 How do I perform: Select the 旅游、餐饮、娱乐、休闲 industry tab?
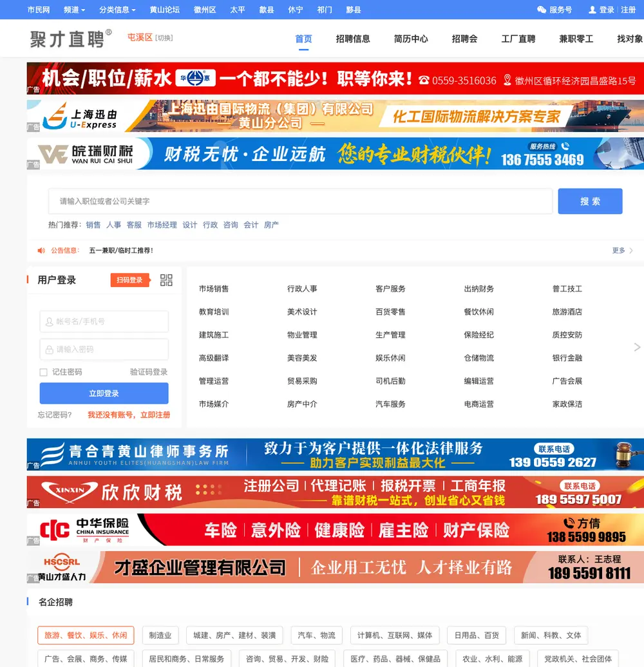coord(86,635)
